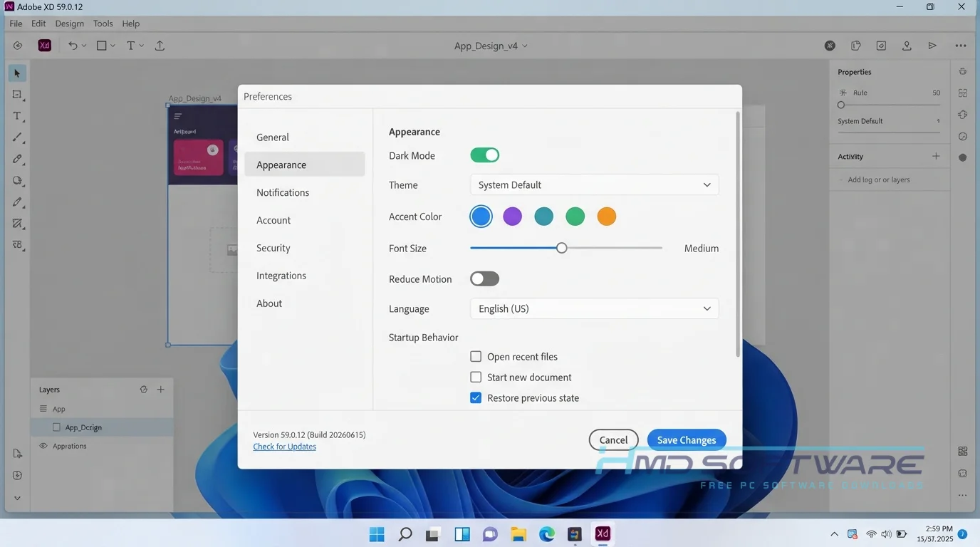980x547 pixels.
Task: Switch to the General preferences tab
Action: (x=305, y=137)
